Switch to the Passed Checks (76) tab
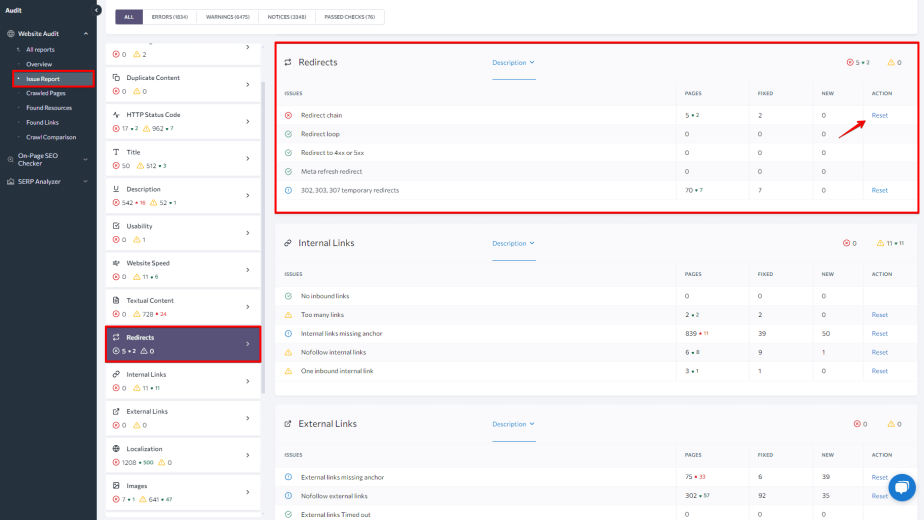 [349, 17]
